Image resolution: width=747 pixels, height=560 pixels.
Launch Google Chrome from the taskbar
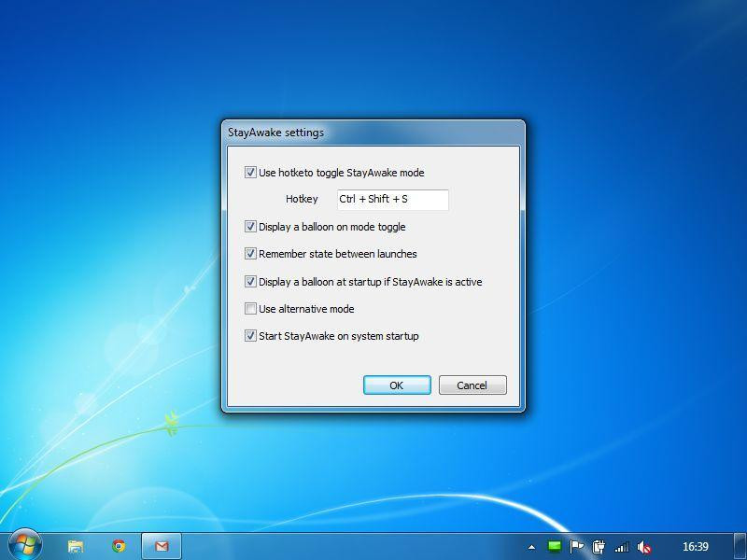point(119,546)
